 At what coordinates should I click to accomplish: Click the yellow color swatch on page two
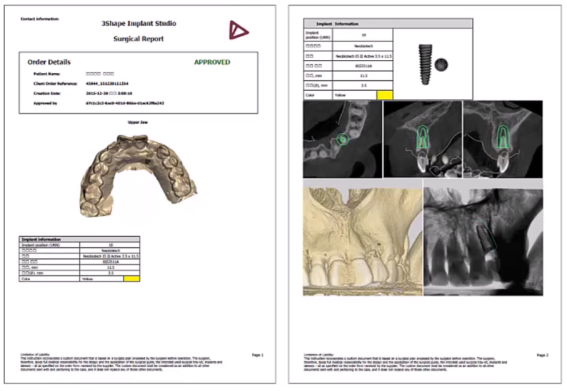coord(384,95)
